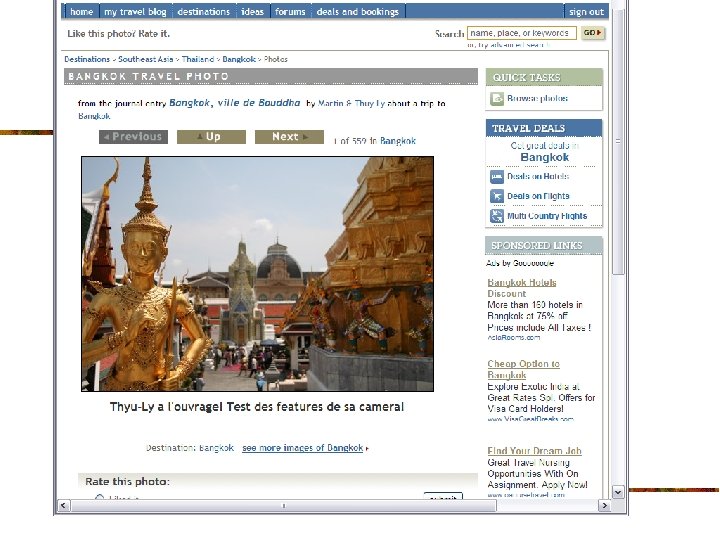Click the Rate this photo heading
720x540 pixels.
(127, 482)
